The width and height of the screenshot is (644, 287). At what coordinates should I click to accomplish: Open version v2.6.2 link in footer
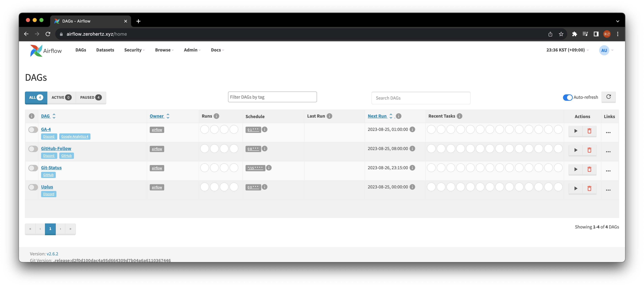pyautogui.click(x=52, y=254)
